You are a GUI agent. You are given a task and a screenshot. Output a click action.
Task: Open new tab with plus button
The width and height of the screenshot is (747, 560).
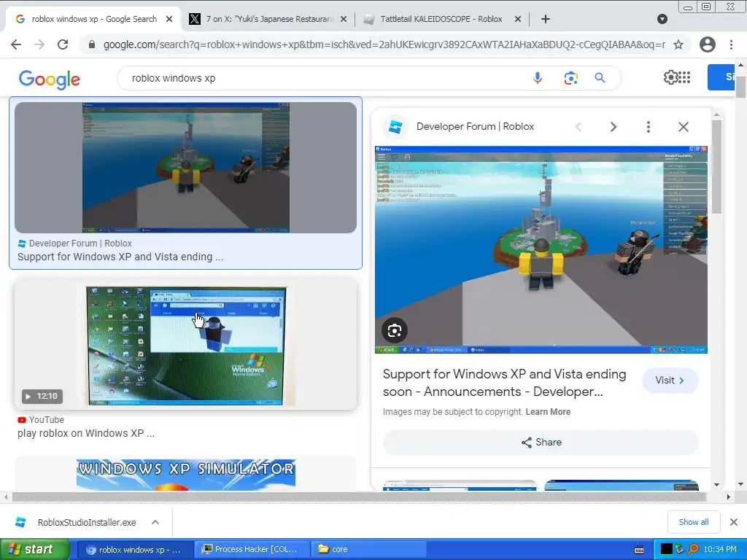point(546,19)
